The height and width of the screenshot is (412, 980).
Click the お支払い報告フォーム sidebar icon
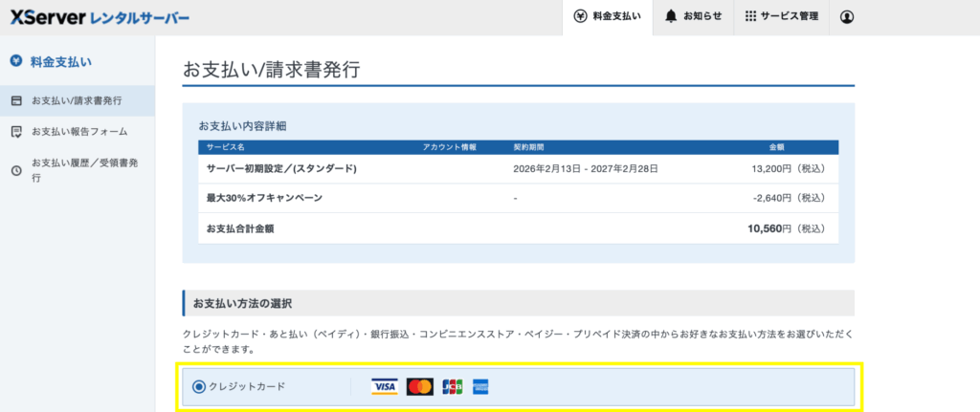16,132
